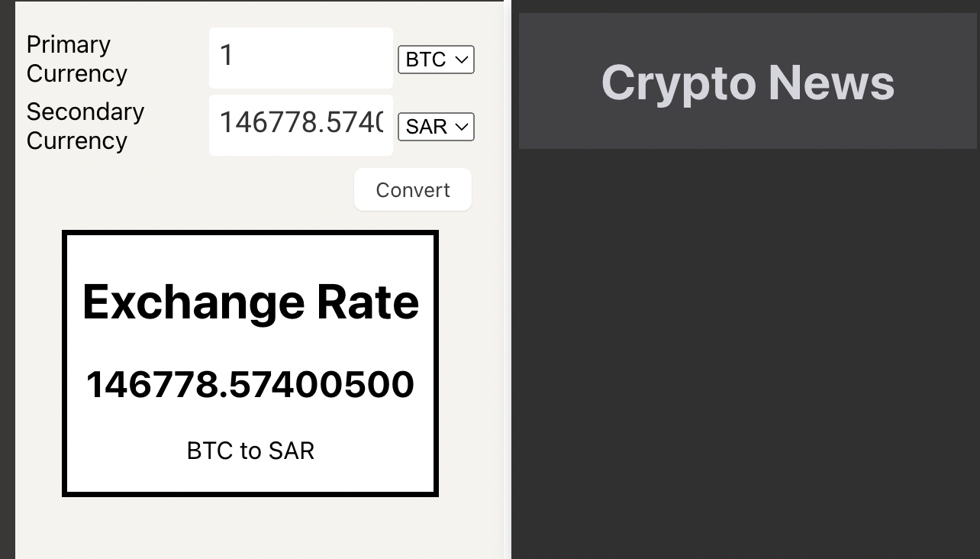The height and width of the screenshot is (559, 980).
Task: Click the Convert button
Action: 413,189
